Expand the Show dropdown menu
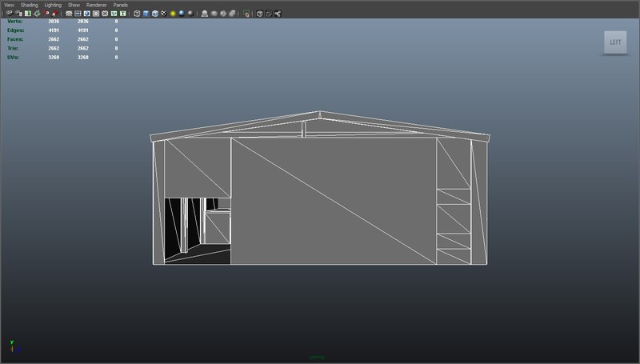The image size is (640, 364). 74,5
